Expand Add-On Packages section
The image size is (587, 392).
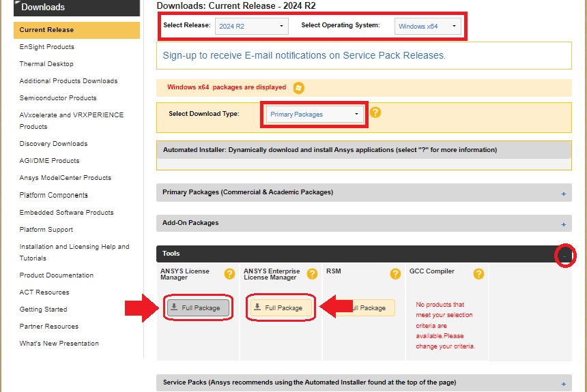(x=563, y=224)
